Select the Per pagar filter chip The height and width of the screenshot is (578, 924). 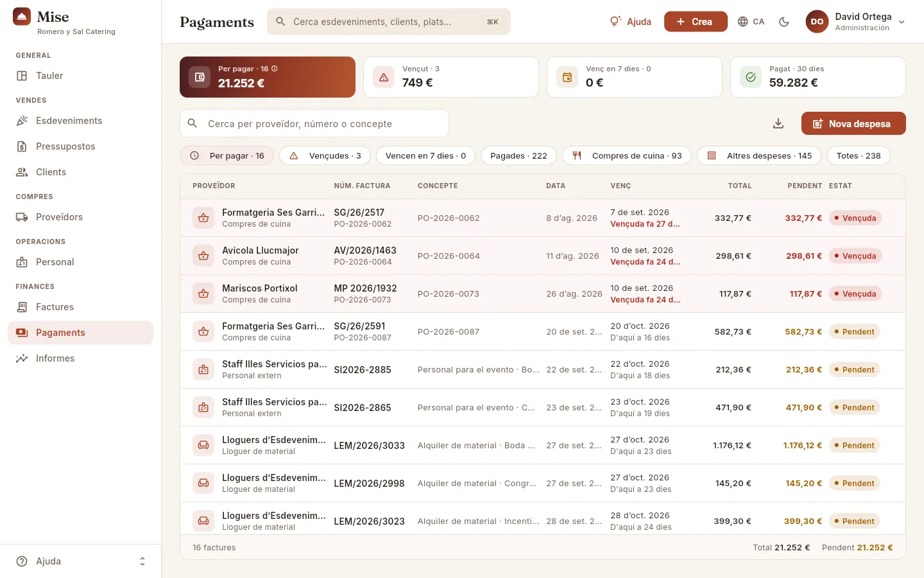click(x=227, y=155)
